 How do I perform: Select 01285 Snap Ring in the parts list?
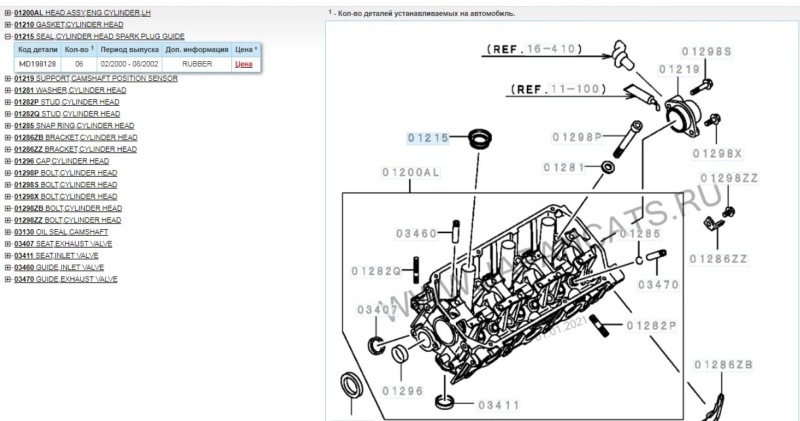tap(74, 126)
